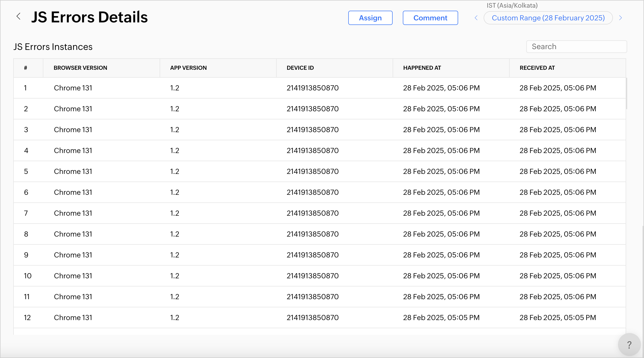Click the Search instances field

(x=576, y=47)
